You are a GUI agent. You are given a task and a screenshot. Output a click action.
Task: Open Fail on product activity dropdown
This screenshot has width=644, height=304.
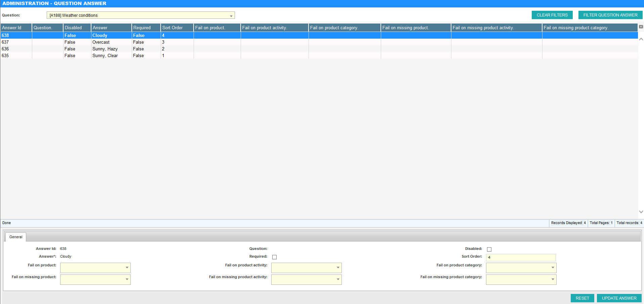[338, 268]
